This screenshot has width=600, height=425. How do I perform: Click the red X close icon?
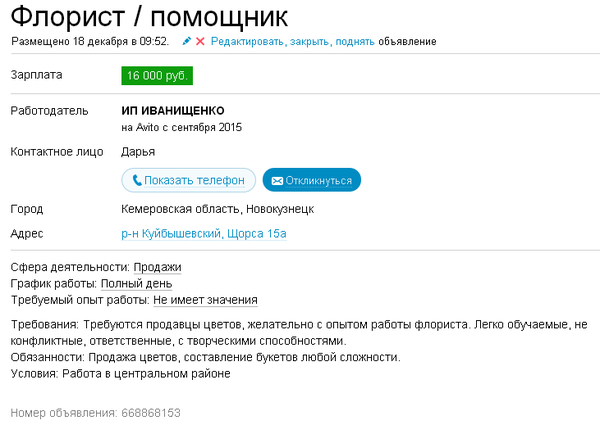click(200, 42)
